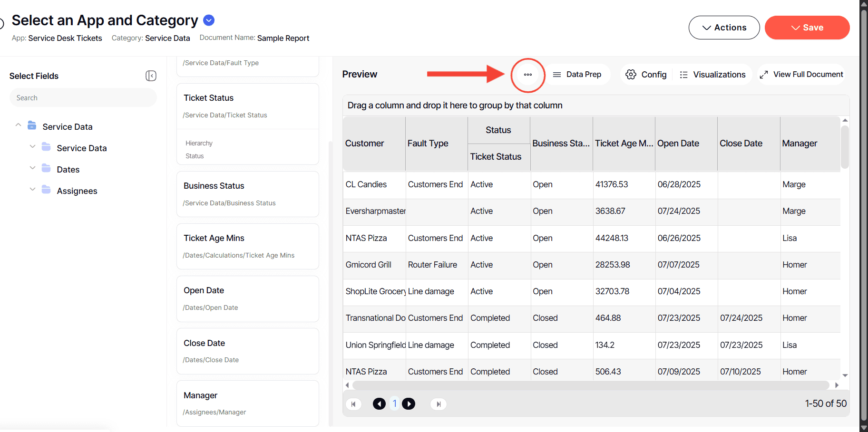
Task: Open the Save dropdown button
Action: click(x=807, y=28)
